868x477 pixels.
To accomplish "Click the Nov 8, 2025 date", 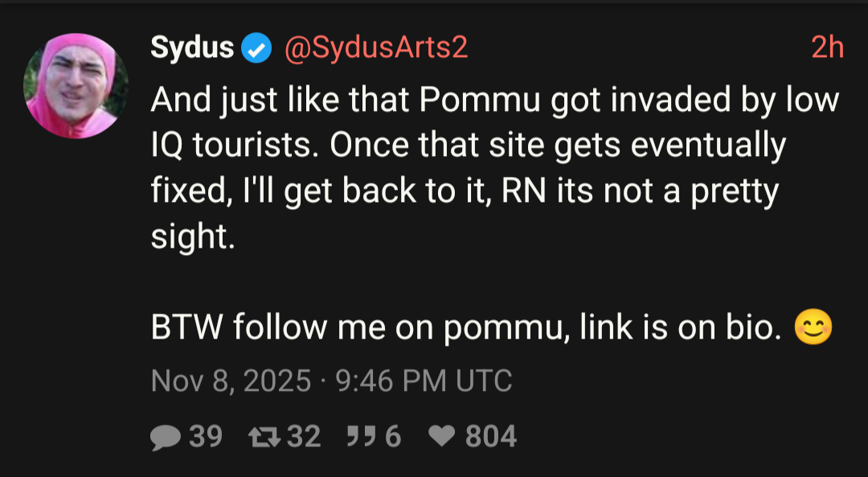I will [x=231, y=380].
